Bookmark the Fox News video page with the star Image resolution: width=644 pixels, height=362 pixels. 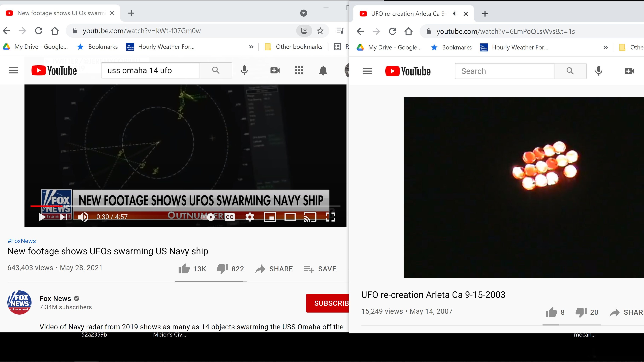[x=320, y=31]
